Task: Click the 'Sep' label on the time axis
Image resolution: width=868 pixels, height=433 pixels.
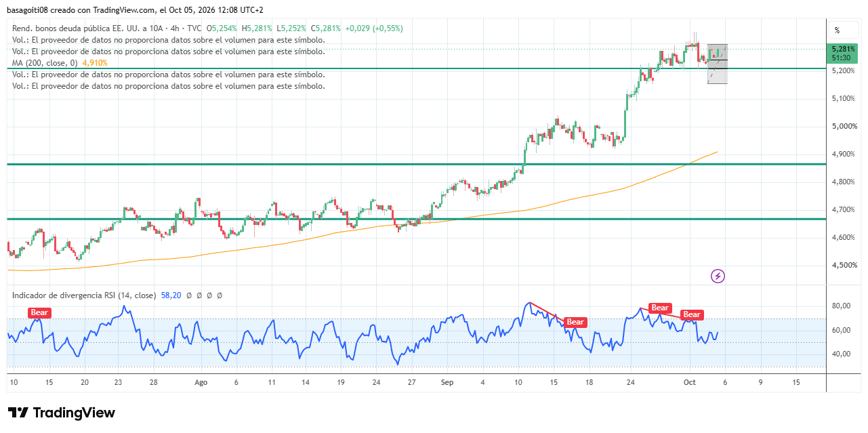Action: coord(447,382)
